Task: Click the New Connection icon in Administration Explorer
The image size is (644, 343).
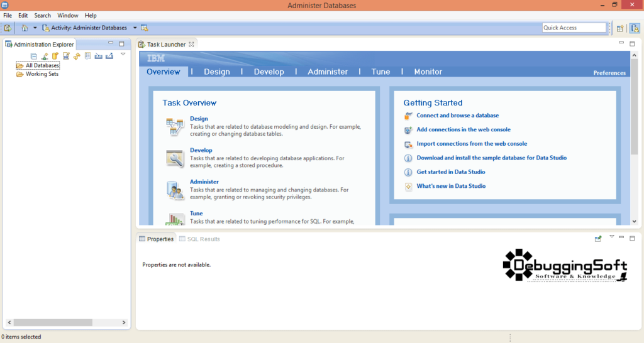Action: click(x=45, y=56)
